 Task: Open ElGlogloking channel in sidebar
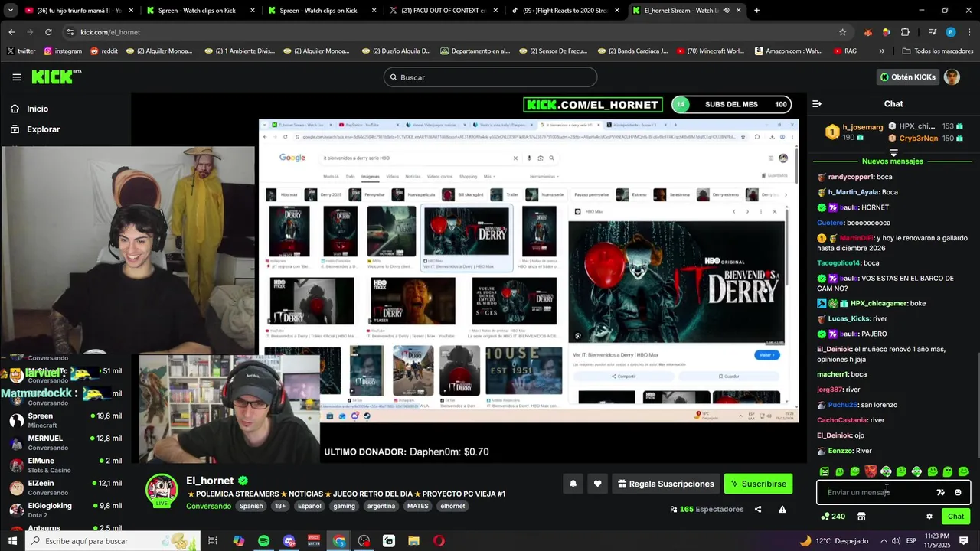[x=65, y=510]
